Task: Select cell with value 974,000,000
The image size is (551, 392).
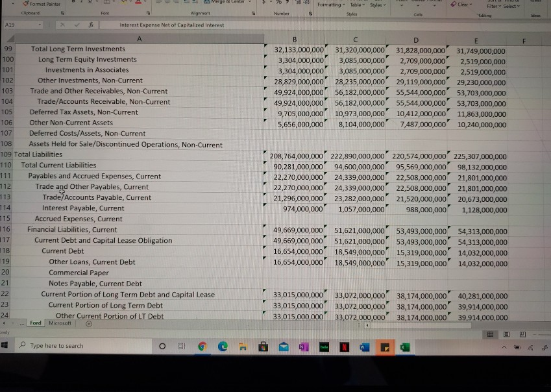Action: coord(294,209)
